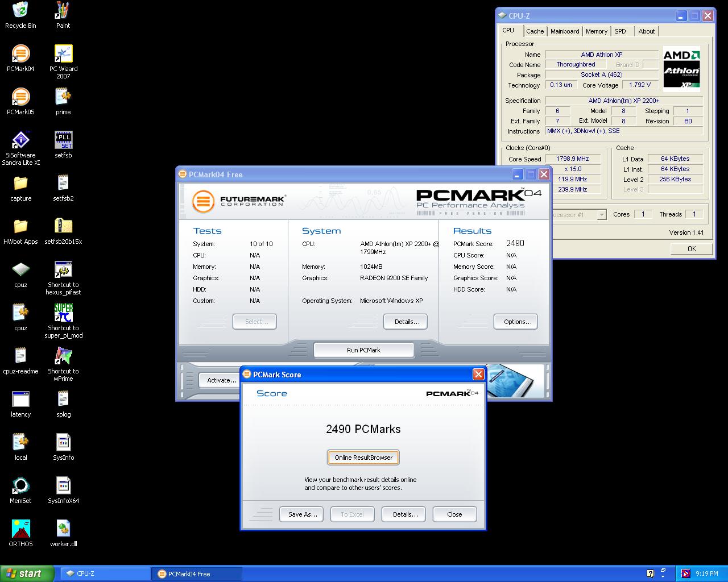This screenshot has width=728, height=582.
Task: Click the help question mark tray icon
Action: [651, 574]
